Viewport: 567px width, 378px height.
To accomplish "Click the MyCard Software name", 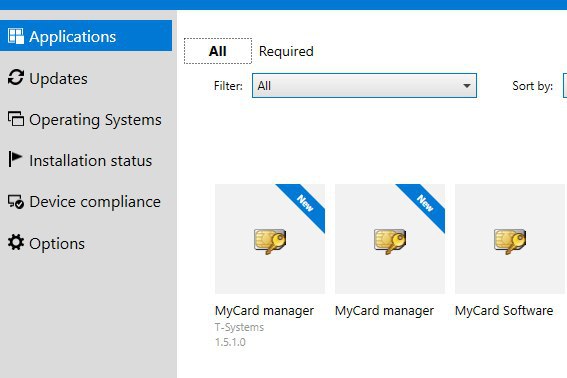I will tap(504, 310).
